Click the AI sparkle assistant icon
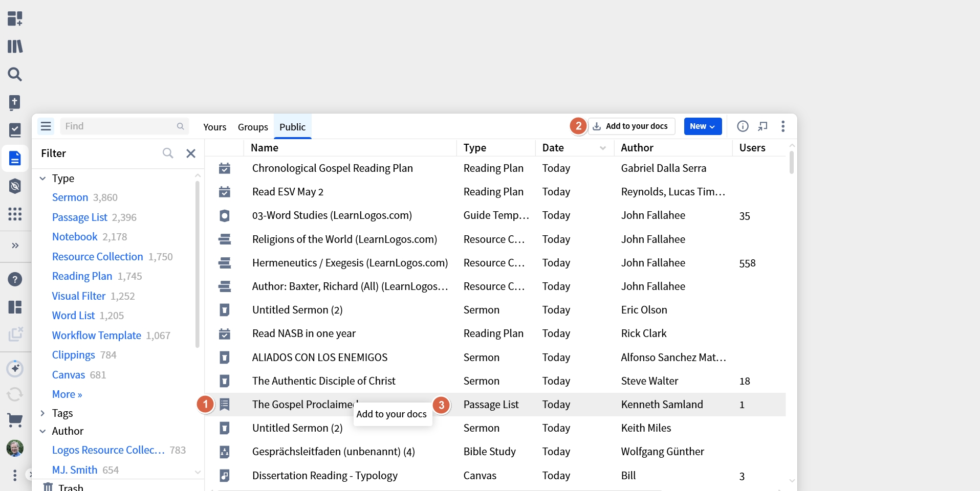This screenshot has width=980, height=491. [15, 368]
